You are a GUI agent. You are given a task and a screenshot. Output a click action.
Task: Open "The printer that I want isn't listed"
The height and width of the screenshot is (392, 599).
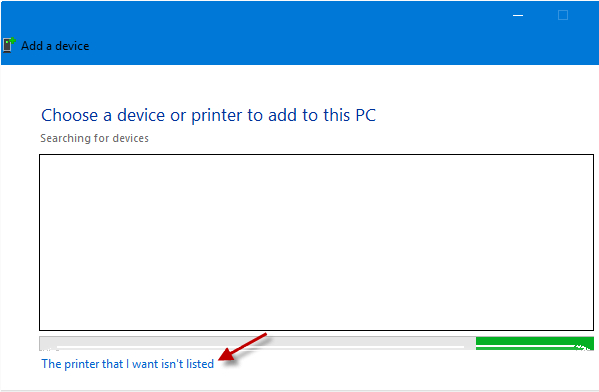[127, 364]
